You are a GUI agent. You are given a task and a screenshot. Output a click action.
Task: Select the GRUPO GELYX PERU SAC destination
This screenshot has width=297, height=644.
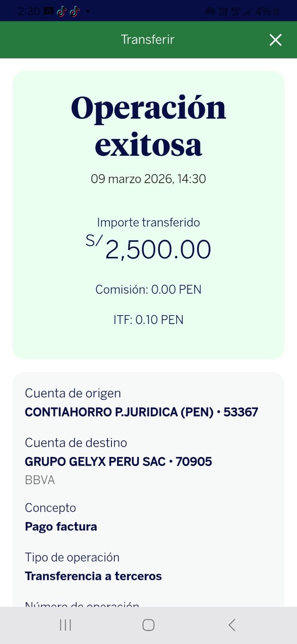118,461
